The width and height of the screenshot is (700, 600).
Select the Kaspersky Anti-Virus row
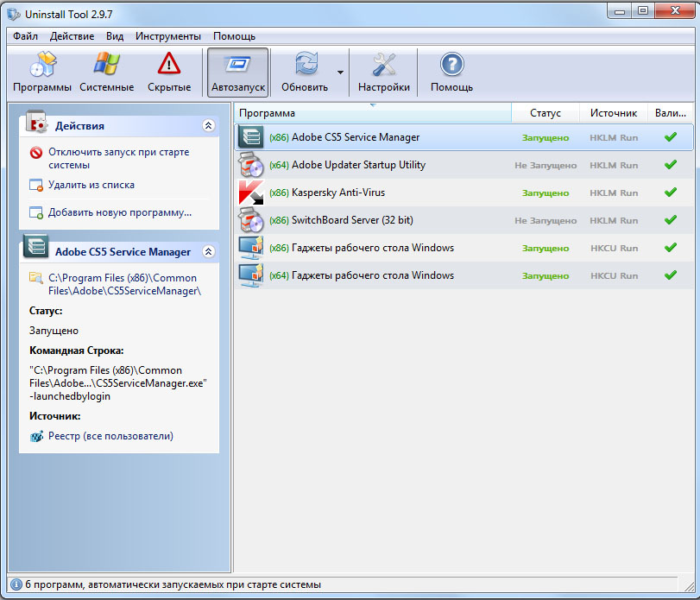(x=464, y=193)
